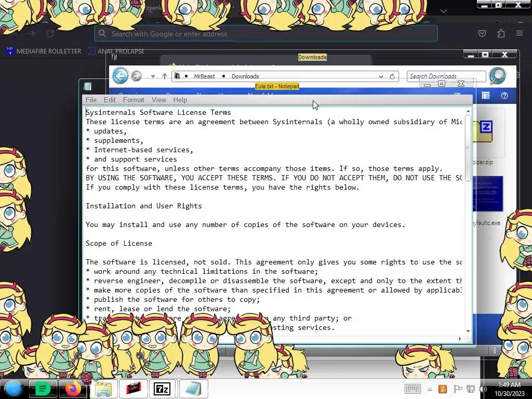Open Firefox extensions puzzle icon
Screen dimensions: 532x399
[501, 33]
